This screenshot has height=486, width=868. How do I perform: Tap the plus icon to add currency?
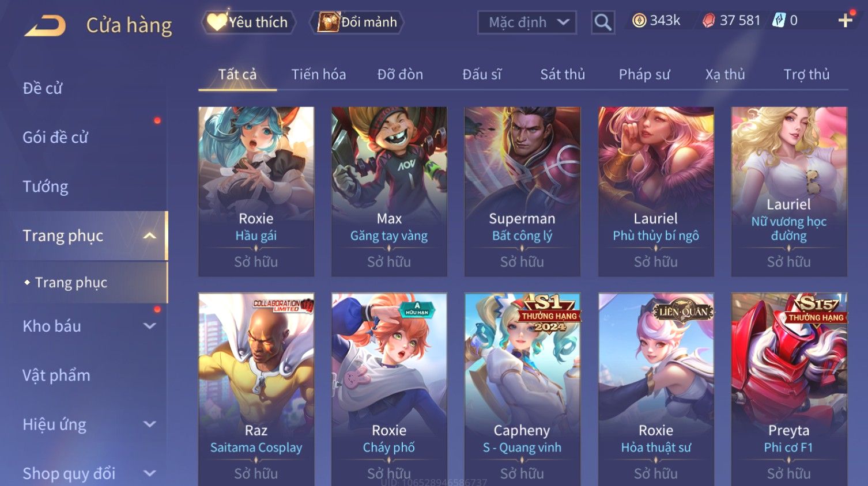pyautogui.click(x=846, y=21)
